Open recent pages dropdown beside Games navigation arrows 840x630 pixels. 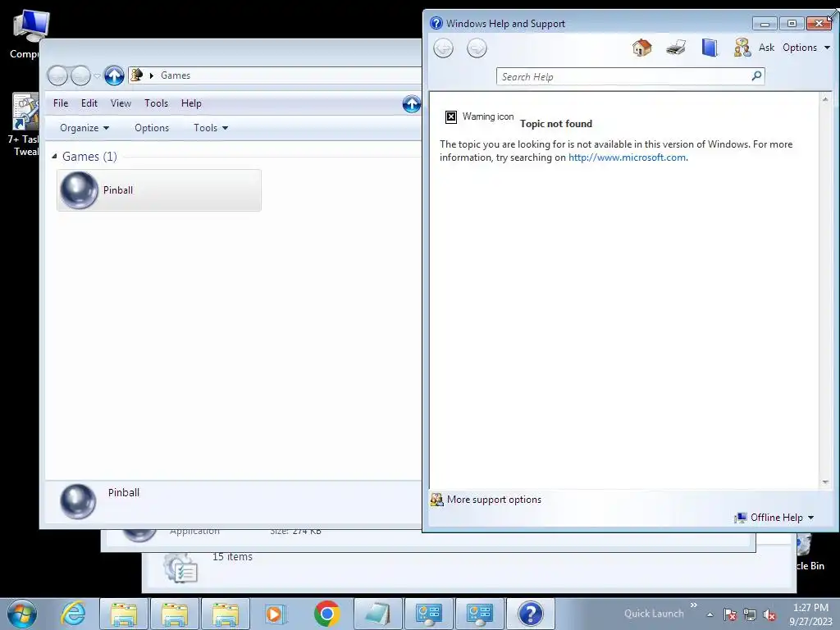click(97, 75)
